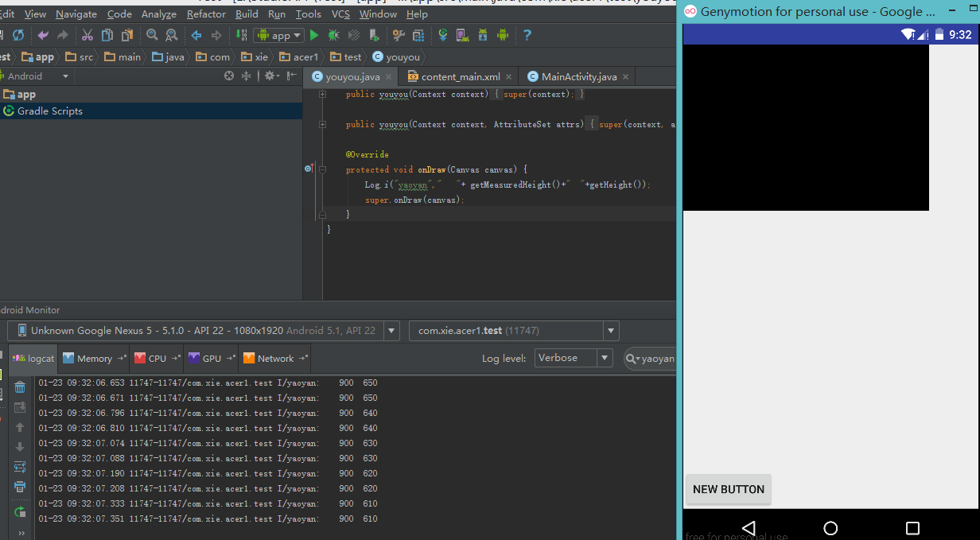Click the Sync refresh icon in toolbar

click(x=17, y=35)
